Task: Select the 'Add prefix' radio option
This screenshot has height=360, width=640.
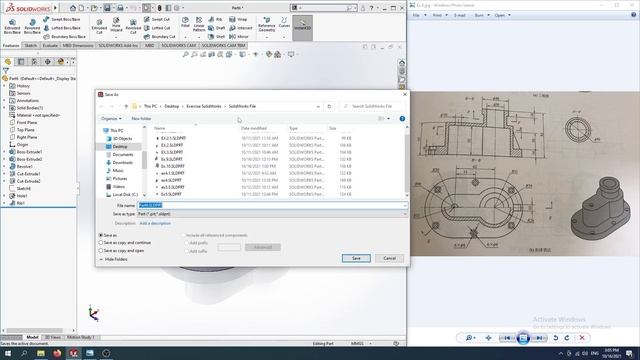Action: pyautogui.click(x=187, y=243)
